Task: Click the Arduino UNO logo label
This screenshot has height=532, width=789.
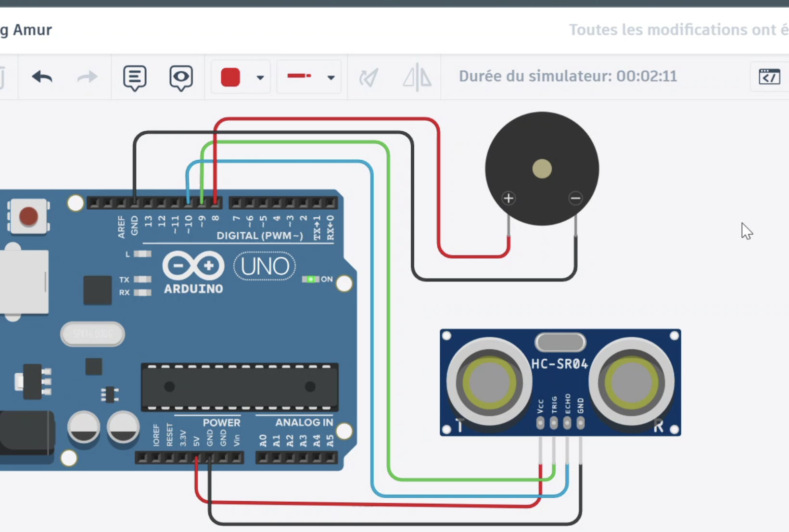Action: 264,266
